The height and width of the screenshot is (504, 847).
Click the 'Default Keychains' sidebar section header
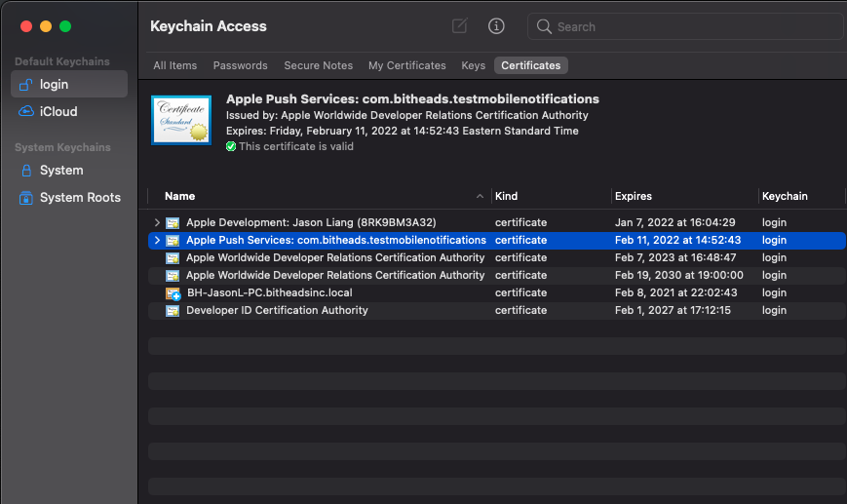62,61
